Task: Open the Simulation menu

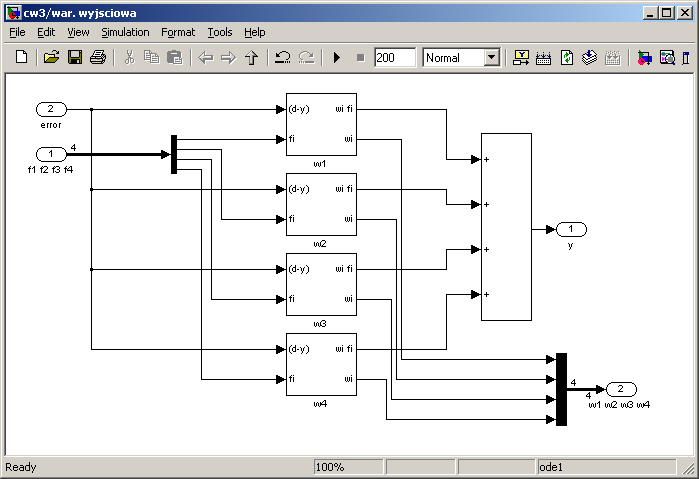Action: 125,32
